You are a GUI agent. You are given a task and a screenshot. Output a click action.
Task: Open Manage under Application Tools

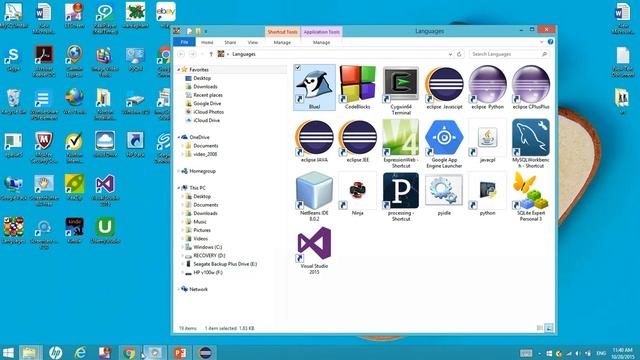[x=321, y=42]
